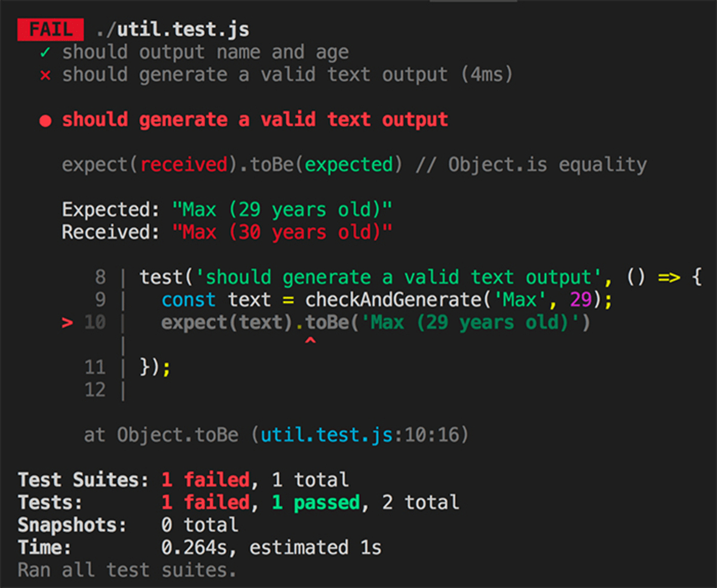The width and height of the screenshot is (717, 588).
Task: Click the Test Suites '1 failed' text
Action: (x=206, y=480)
